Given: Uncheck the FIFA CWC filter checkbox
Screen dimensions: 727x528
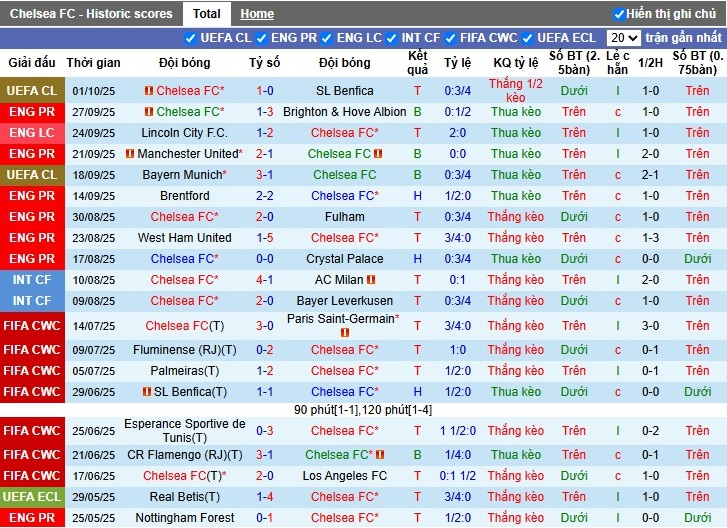Looking at the screenshot, I should tap(450, 38).
